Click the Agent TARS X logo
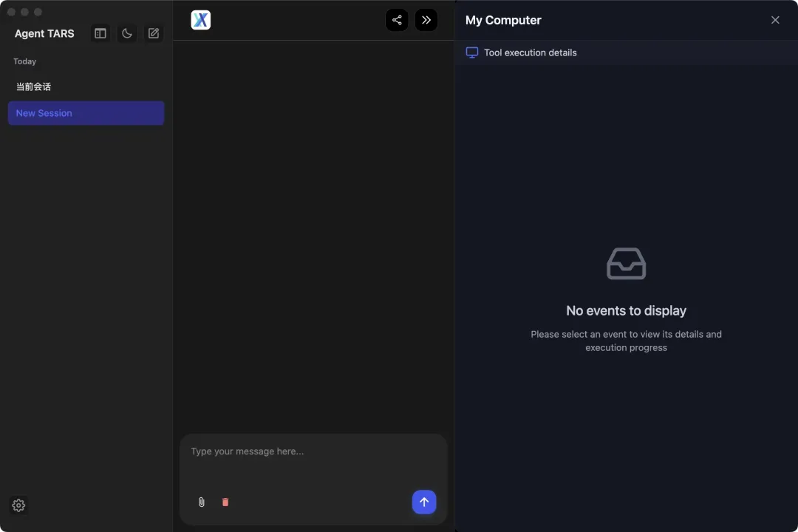This screenshot has width=798, height=532. pos(200,20)
